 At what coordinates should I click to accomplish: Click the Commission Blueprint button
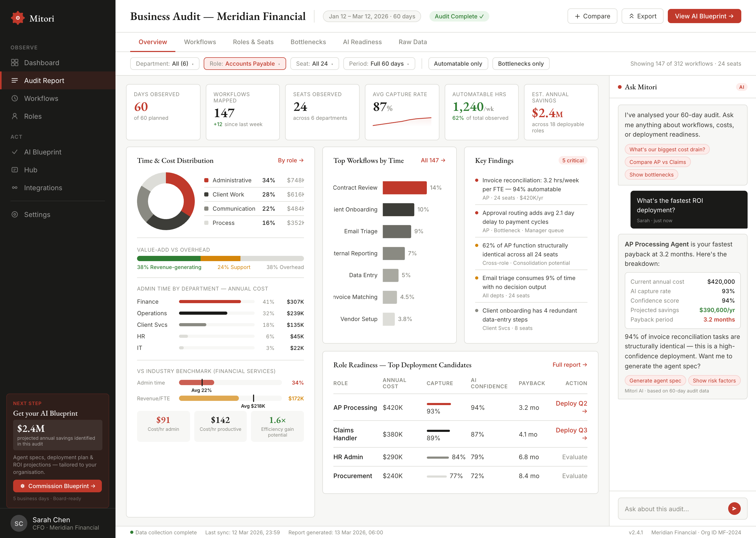click(57, 486)
